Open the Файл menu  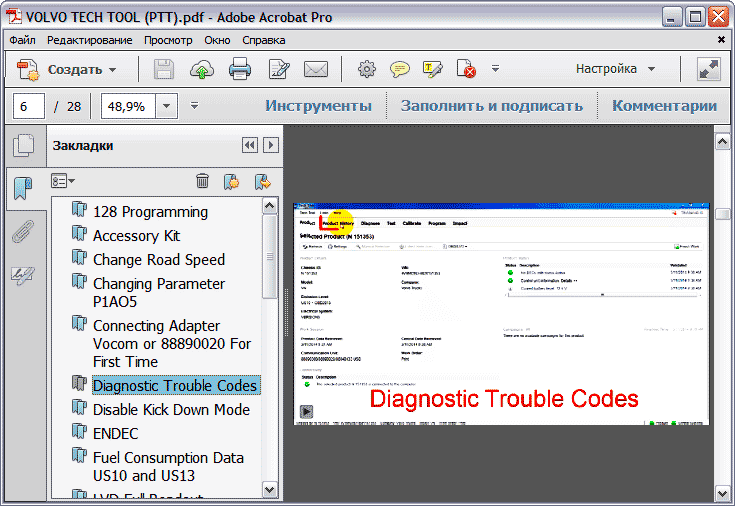pos(23,40)
